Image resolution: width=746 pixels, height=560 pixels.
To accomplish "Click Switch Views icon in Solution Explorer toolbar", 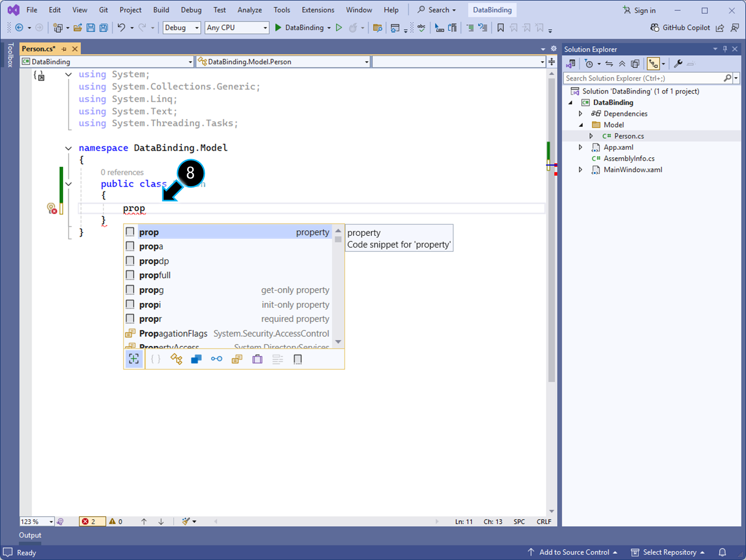I will point(571,64).
